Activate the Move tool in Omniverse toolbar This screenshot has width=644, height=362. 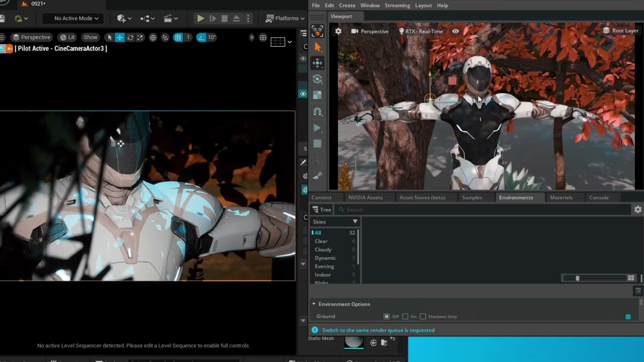317,63
